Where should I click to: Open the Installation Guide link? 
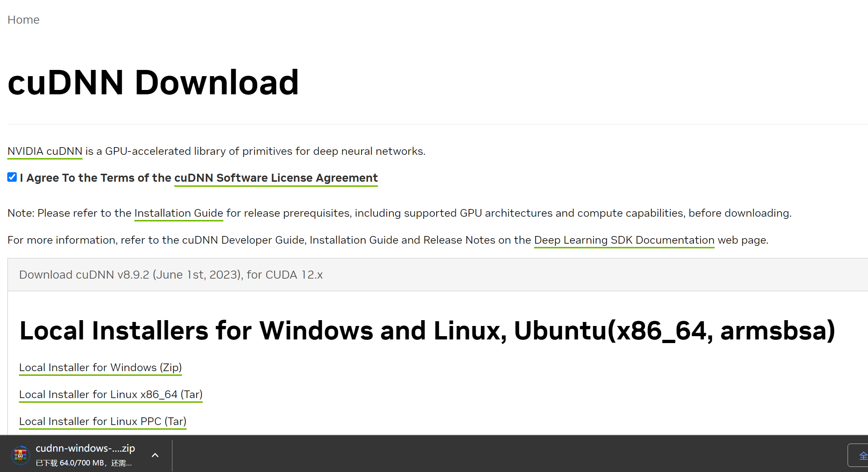pyautogui.click(x=178, y=213)
